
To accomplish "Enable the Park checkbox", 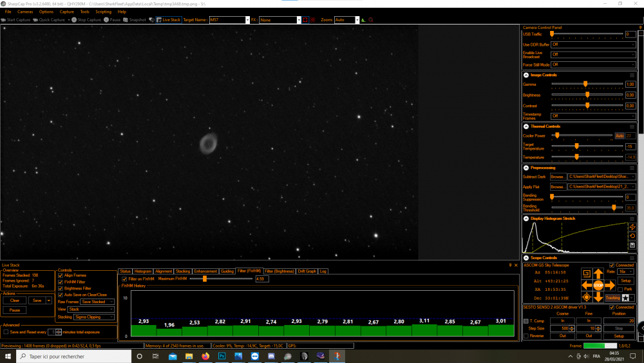I will coord(620,289).
